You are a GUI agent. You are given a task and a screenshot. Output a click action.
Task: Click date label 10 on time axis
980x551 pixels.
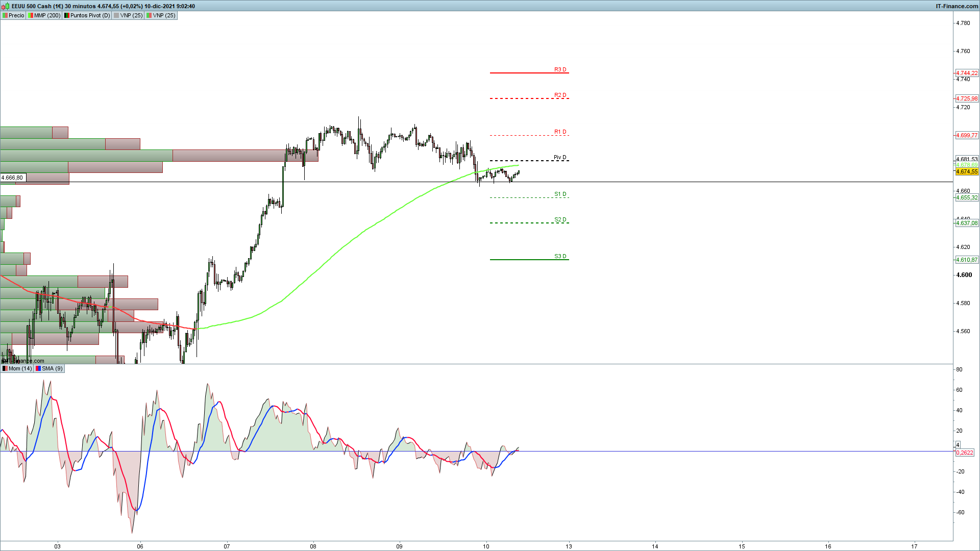486,546
